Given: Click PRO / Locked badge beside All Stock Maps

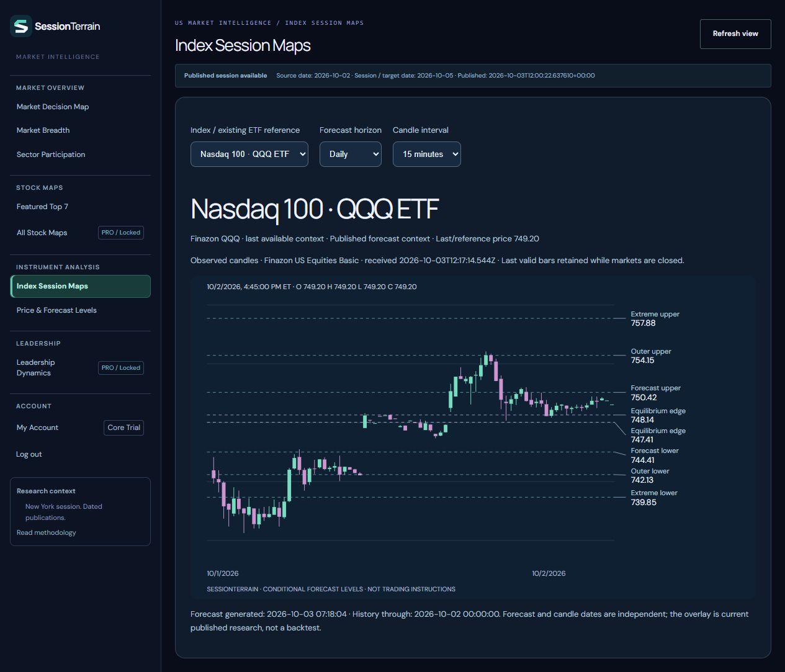Looking at the screenshot, I should coord(121,233).
